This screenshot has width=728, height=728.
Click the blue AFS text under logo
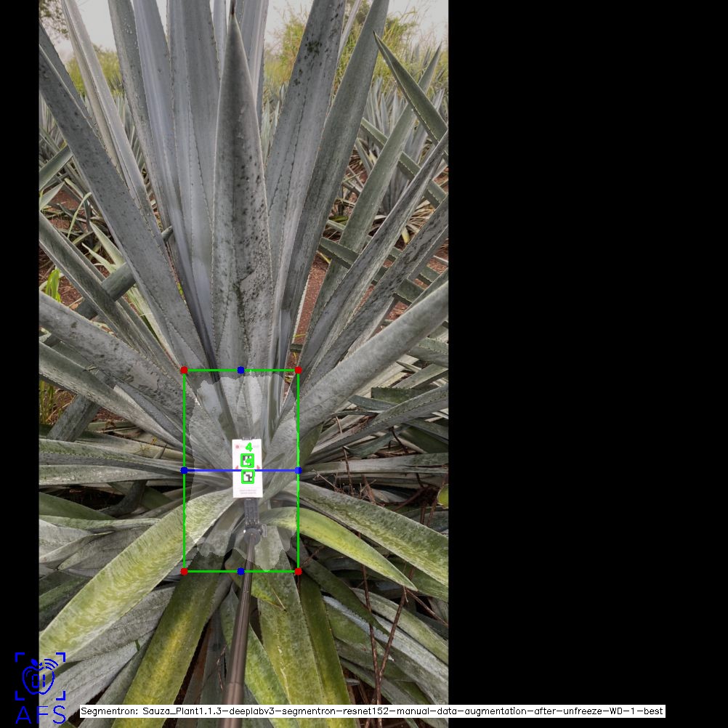pos(41,715)
